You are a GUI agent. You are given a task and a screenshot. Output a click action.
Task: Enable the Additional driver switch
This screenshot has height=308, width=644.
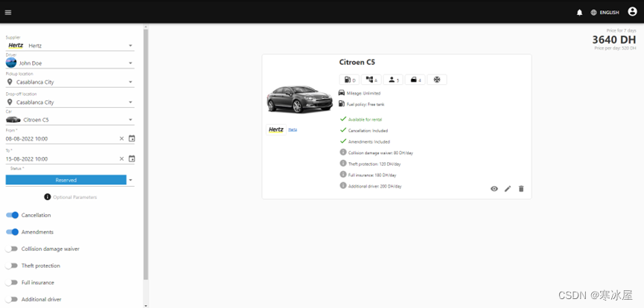[11, 299]
